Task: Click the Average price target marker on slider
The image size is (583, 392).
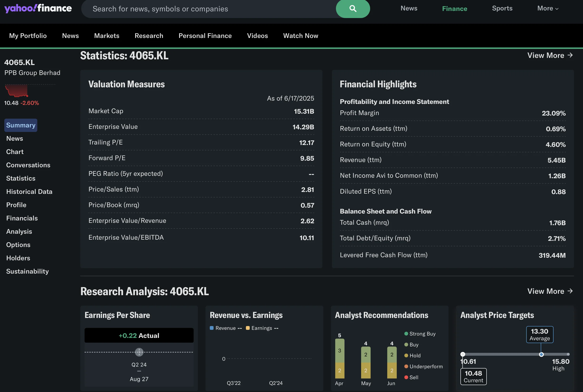Action: pos(541,355)
